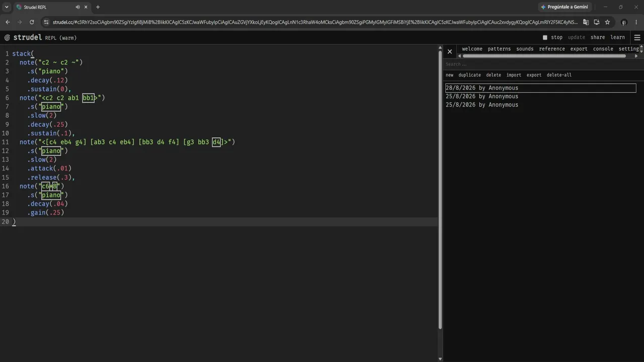
Task: Click line number 20 in the gutter
Action: [6, 222]
